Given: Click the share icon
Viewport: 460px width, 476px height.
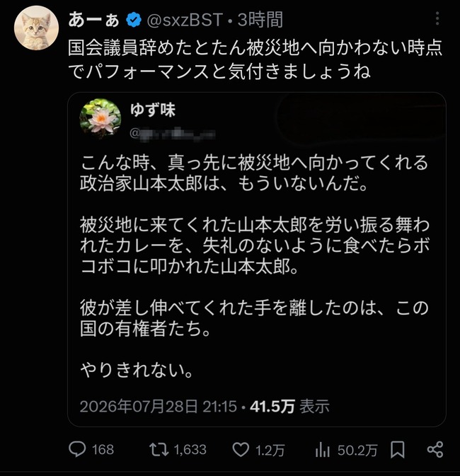Looking at the screenshot, I should click(x=435, y=450).
